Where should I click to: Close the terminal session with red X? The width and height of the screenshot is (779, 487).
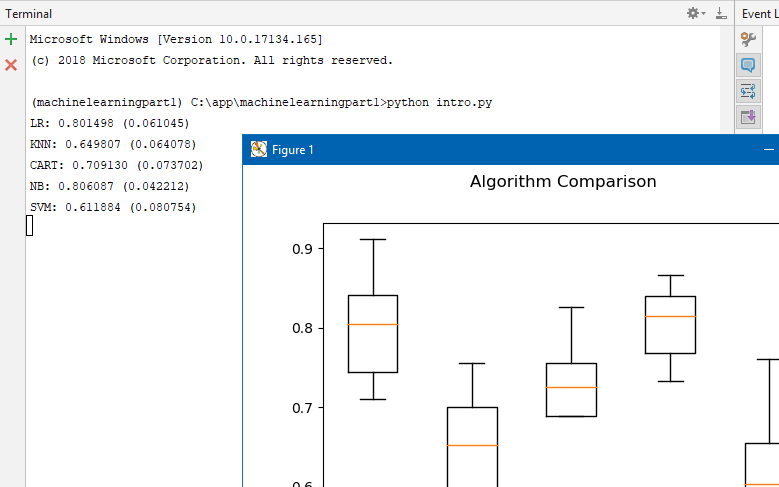tap(11, 65)
